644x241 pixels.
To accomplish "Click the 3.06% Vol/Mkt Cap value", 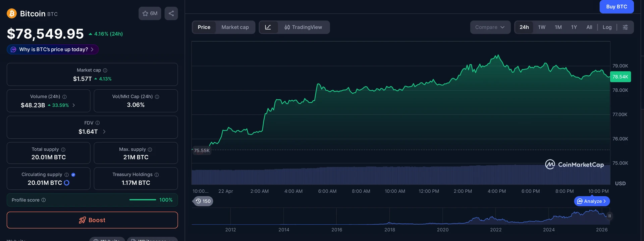I will tap(136, 105).
